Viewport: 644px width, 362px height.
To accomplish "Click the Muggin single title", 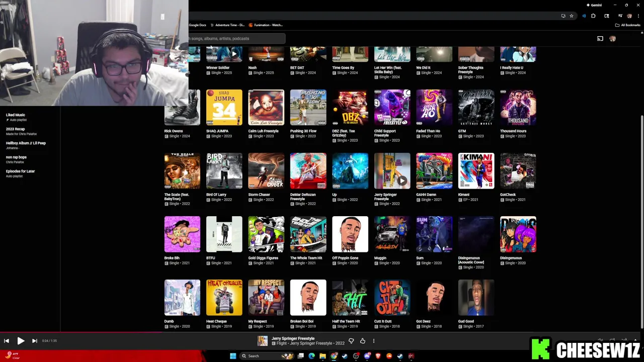I will [x=380, y=258].
